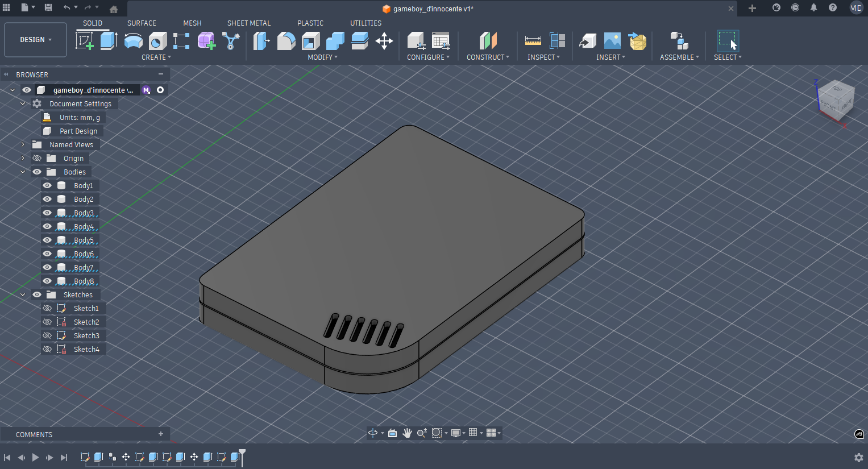Viewport: 868px width, 469px height.
Task: Click the Pan hand icon
Action: coord(407,433)
